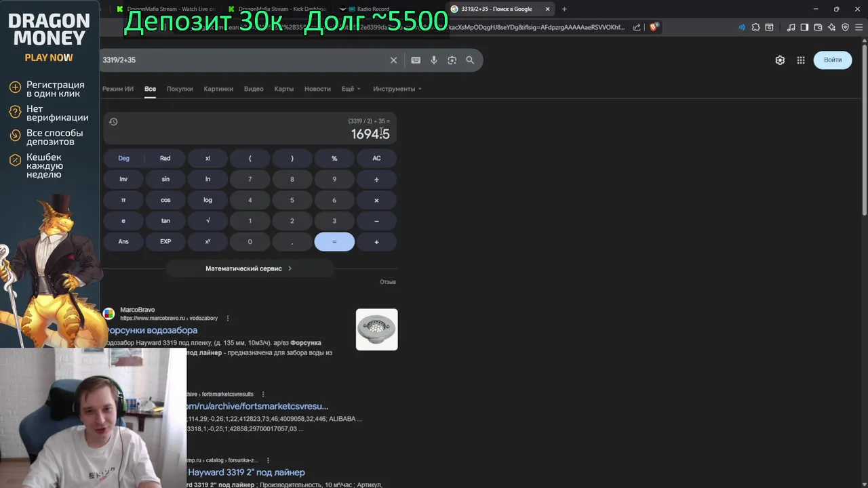Toggle the Inv inverse functions key

click(123, 180)
